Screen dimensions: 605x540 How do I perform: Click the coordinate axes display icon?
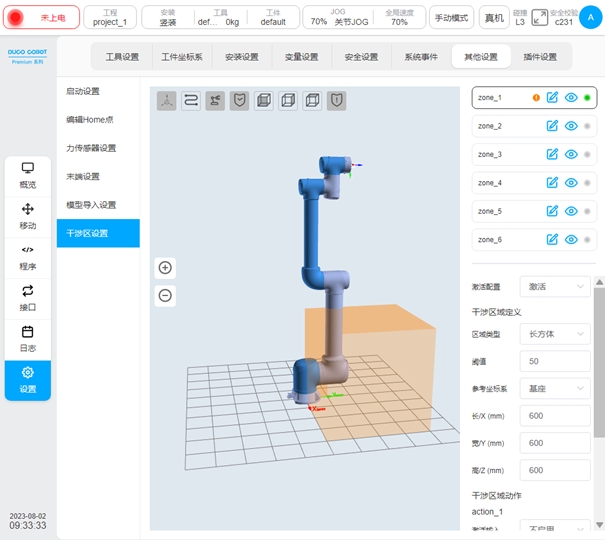click(x=166, y=100)
